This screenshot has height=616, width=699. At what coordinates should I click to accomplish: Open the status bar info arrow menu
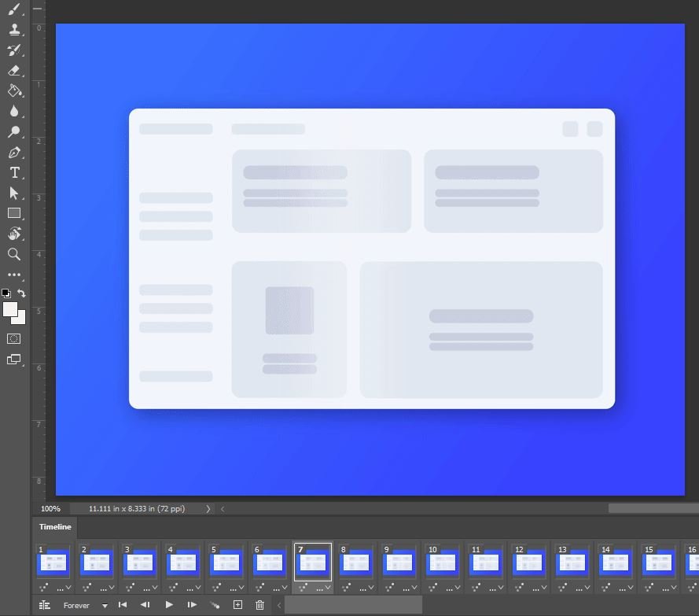click(208, 509)
